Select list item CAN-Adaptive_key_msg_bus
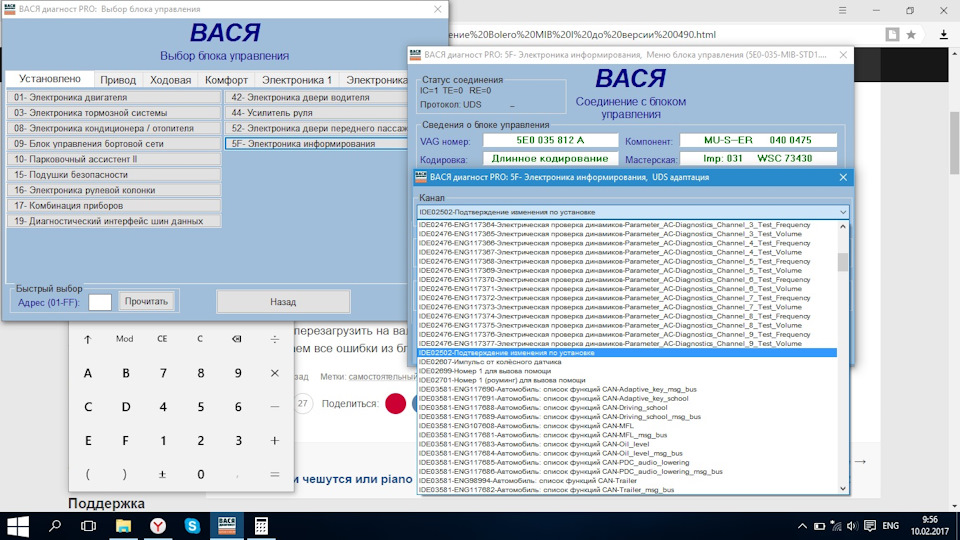This screenshot has height=540, width=960. (x=627, y=389)
